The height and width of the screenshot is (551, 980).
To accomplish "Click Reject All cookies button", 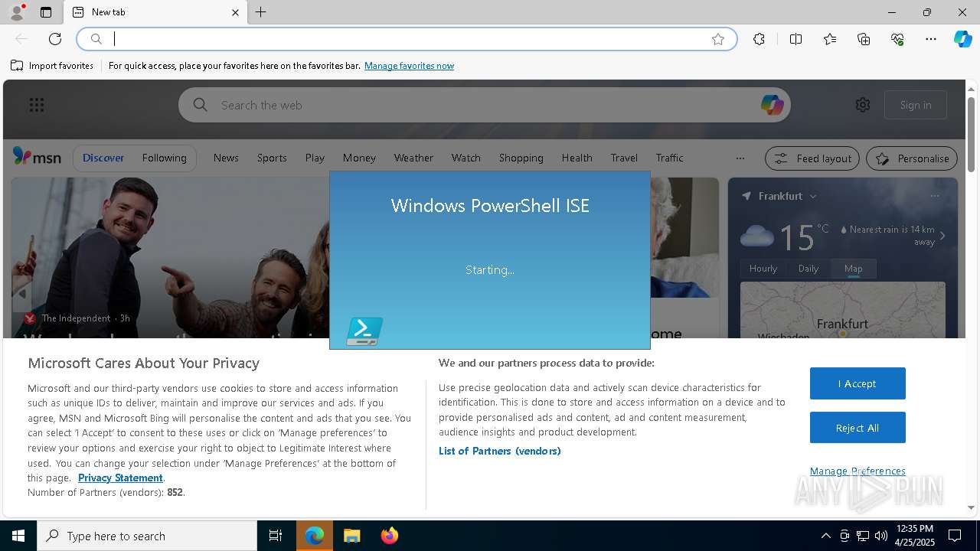I will 857,428.
